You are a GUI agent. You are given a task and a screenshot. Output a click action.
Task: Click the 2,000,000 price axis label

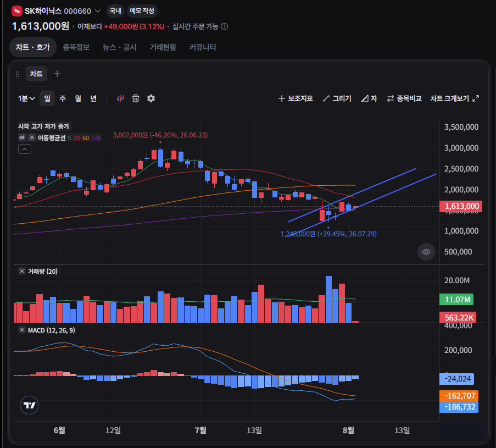tap(461, 190)
